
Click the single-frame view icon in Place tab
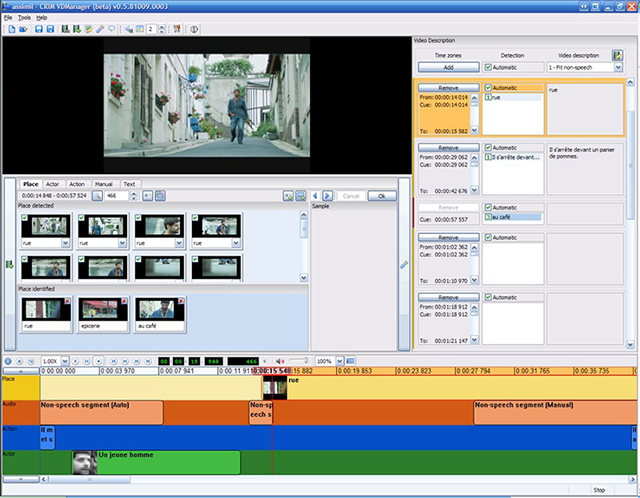click(x=147, y=196)
